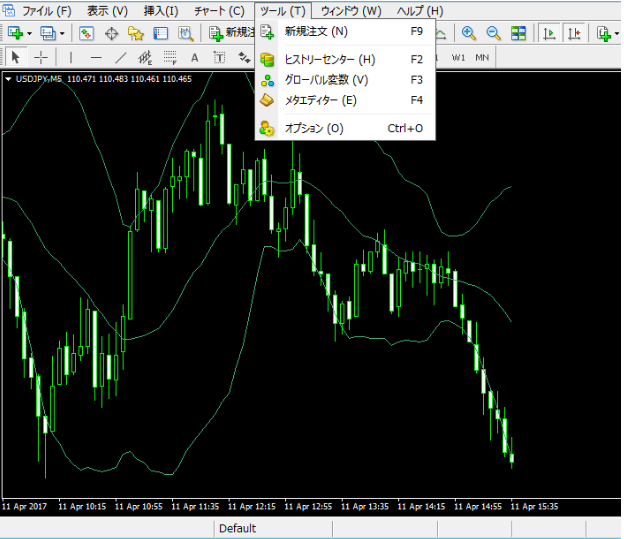
Task: Close the open ツール (T) menu
Action: (283, 11)
